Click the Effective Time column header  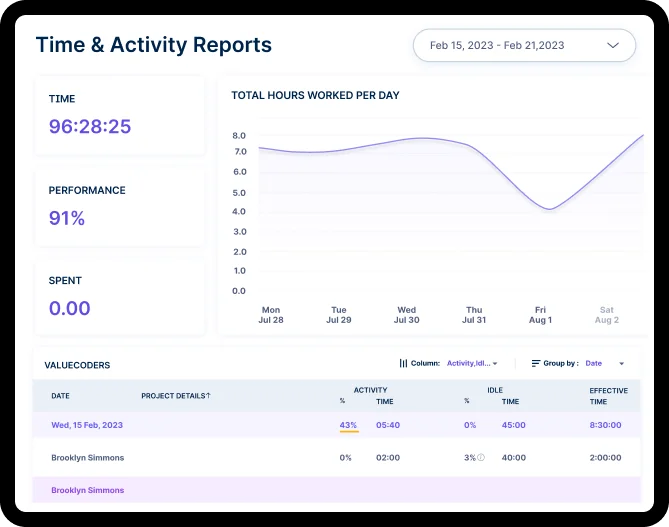tap(608, 396)
